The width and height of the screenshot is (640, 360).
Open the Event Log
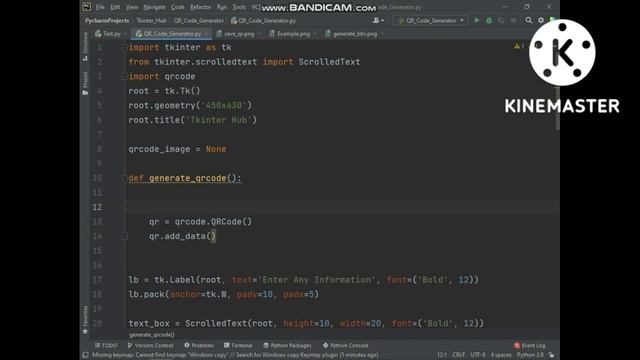530,345
